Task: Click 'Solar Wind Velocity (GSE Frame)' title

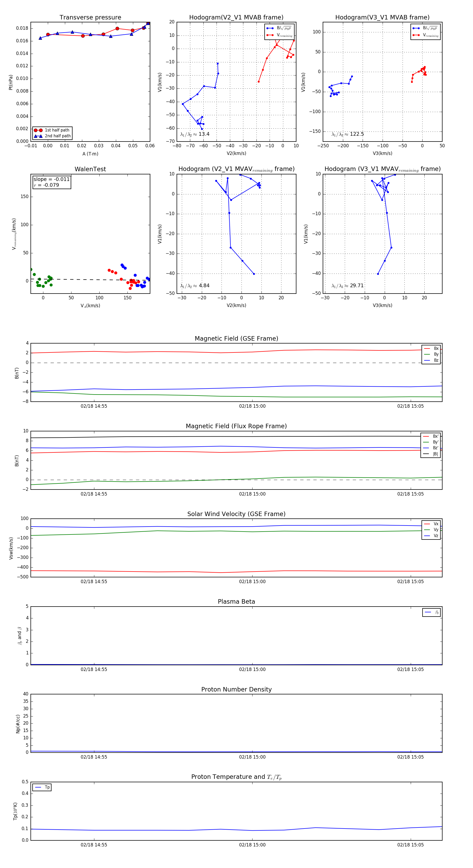Action: (236, 514)
